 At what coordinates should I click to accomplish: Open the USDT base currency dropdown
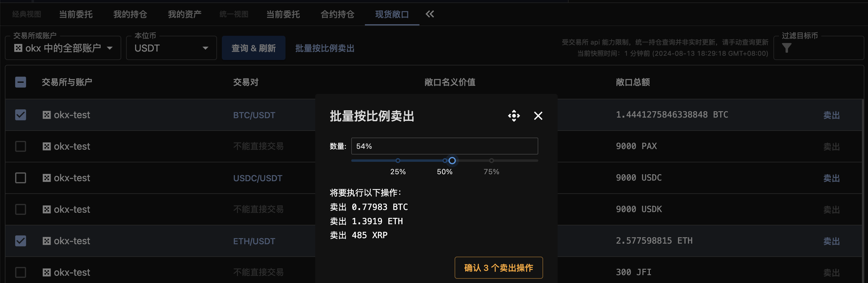[x=171, y=48]
